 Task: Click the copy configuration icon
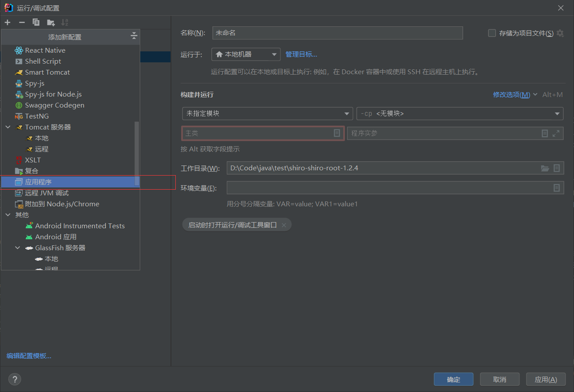tap(36, 22)
